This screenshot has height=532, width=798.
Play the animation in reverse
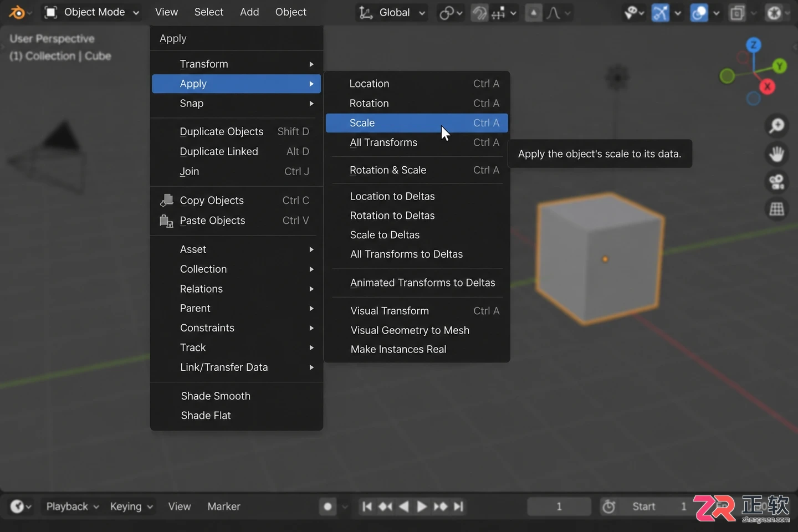coord(404,507)
